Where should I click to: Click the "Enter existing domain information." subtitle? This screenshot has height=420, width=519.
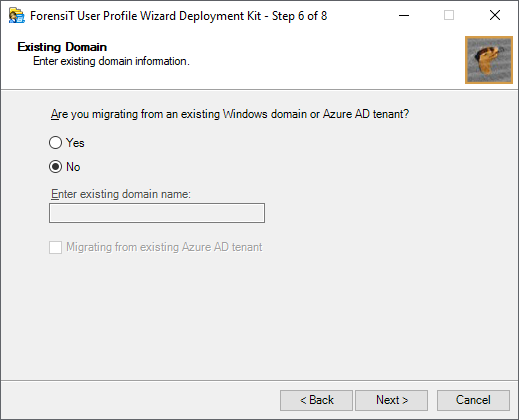111,61
